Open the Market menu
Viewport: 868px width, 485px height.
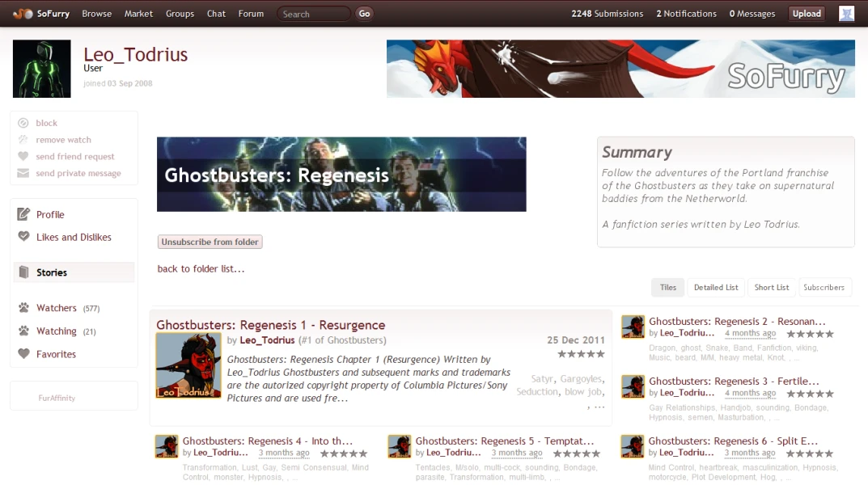tap(138, 14)
